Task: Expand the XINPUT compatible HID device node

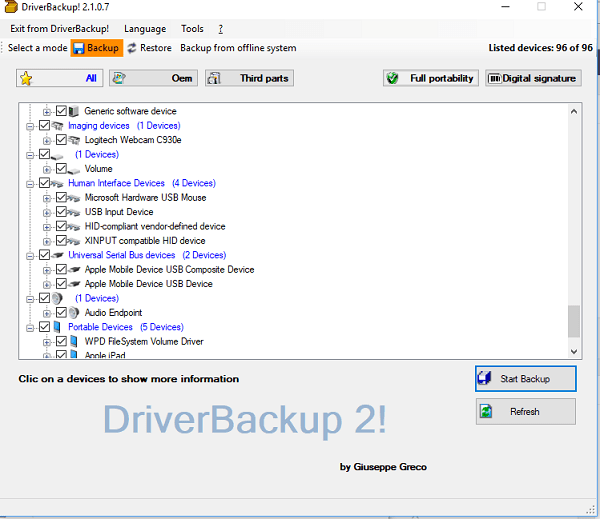Action: 47,242
